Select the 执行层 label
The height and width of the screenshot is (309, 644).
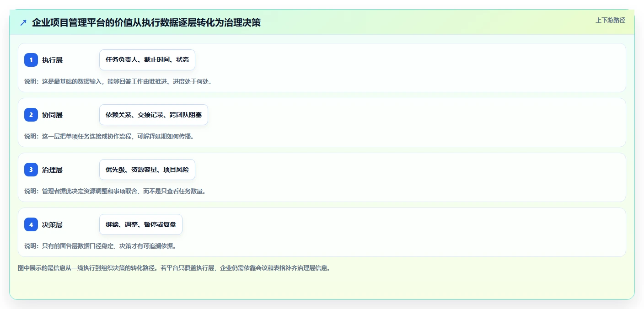[x=52, y=60]
